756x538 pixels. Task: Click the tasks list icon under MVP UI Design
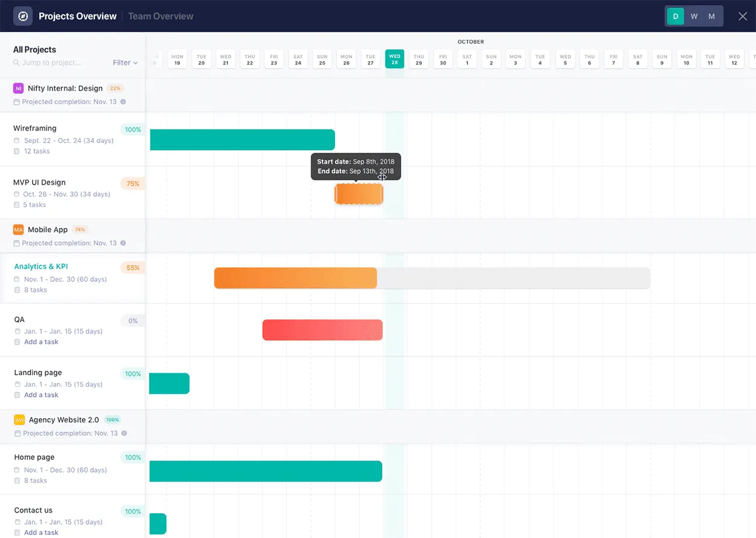click(x=18, y=205)
